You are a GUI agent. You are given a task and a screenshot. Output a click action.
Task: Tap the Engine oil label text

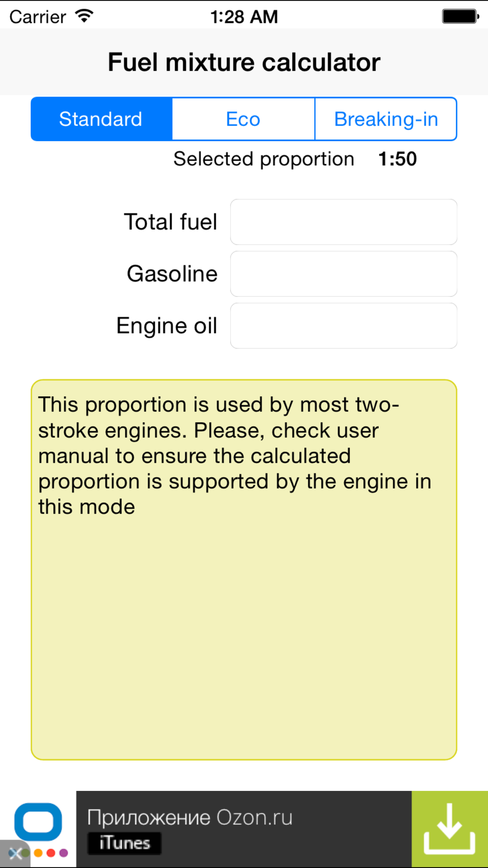(166, 326)
